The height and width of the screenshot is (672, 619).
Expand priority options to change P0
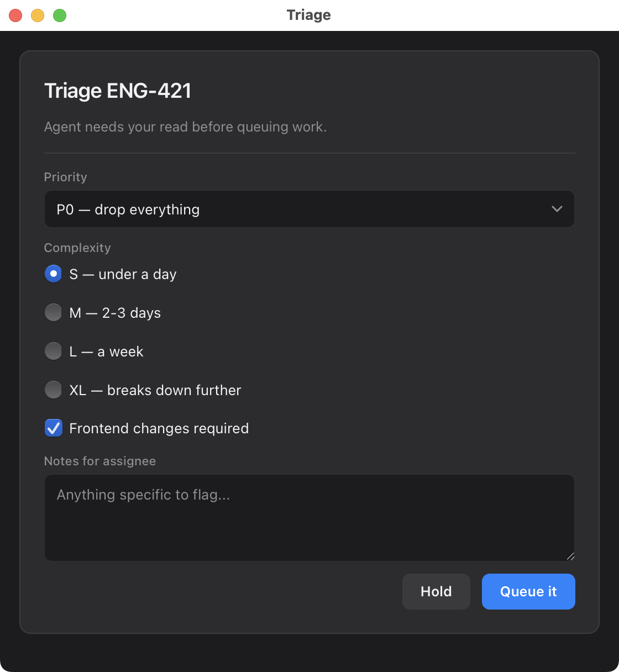point(309,209)
